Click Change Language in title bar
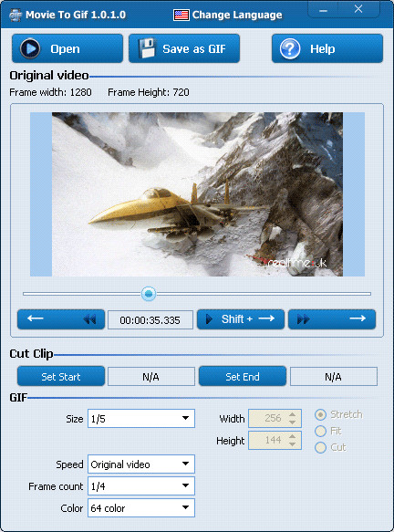The height and width of the screenshot is (532, 394). click(237, 15)
